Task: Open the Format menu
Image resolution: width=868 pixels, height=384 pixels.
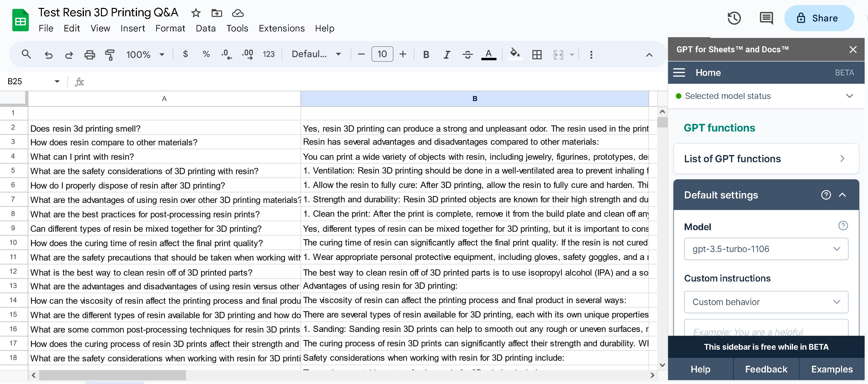Action: pos(170,28)
